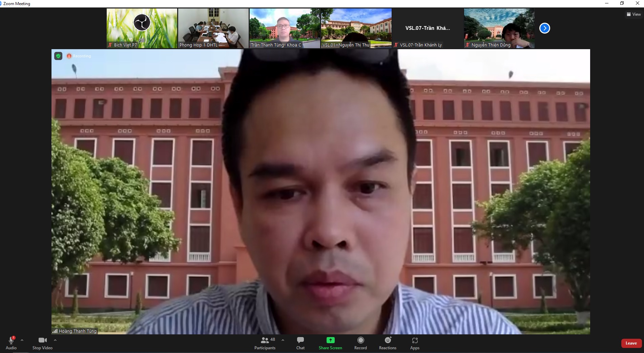This screenshot has width=644, height=353.
Task: Click the green encryption shield icon
Action: [58, 56]
